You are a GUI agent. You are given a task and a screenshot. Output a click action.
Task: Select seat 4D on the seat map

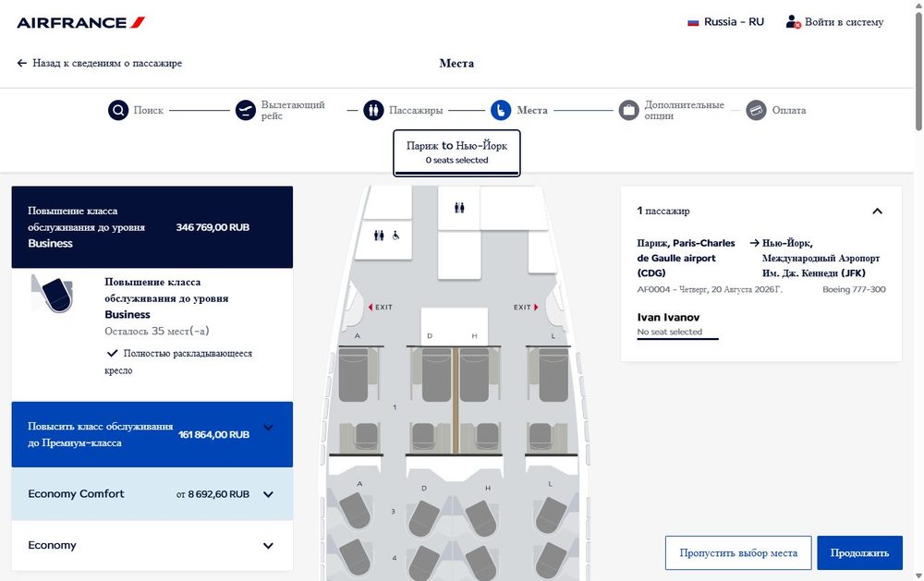click(x=424, y=563)
